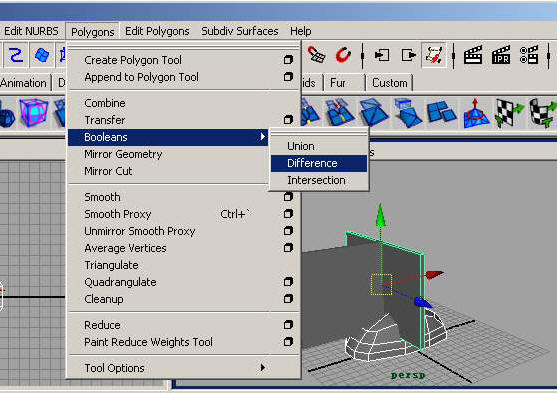Toggle the construction history icon
Screen dimensions: 557x393
tap(434, 55)
